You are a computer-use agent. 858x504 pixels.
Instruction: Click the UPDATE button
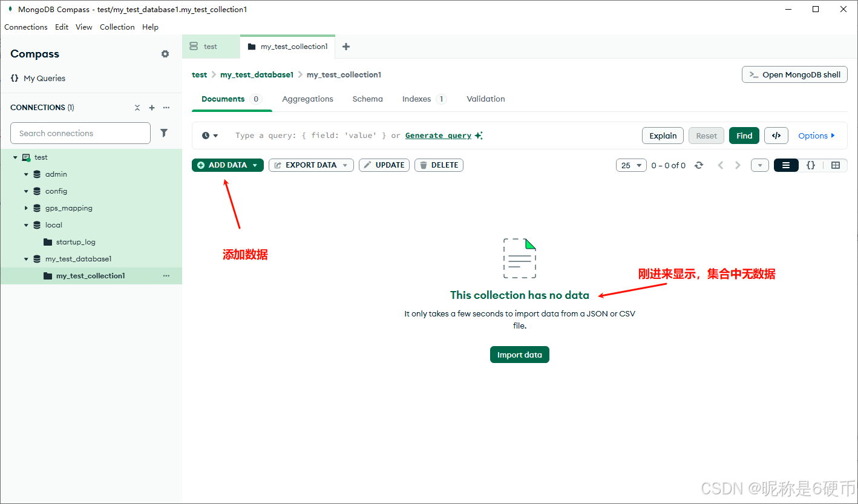(384, 165)
